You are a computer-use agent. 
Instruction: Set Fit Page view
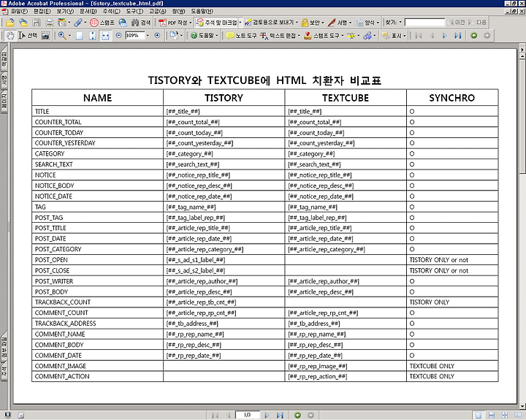point(92,36)
